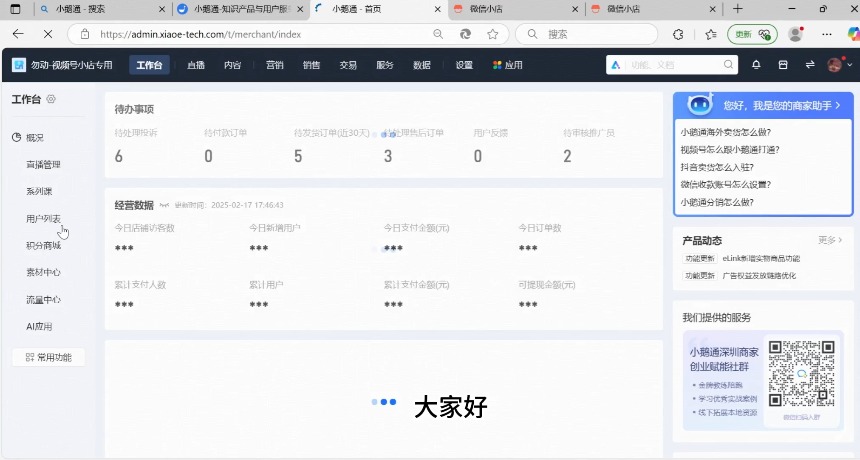Open the notification bell icon

click(x=756, y=65)
